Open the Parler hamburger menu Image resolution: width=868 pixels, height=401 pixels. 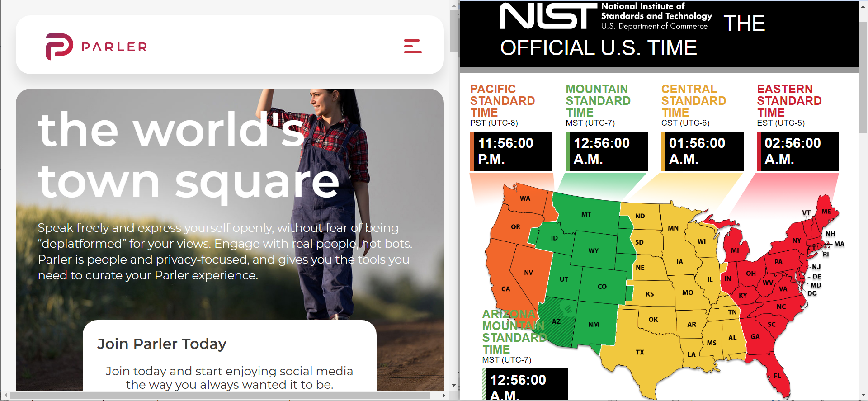pos(413,46)
